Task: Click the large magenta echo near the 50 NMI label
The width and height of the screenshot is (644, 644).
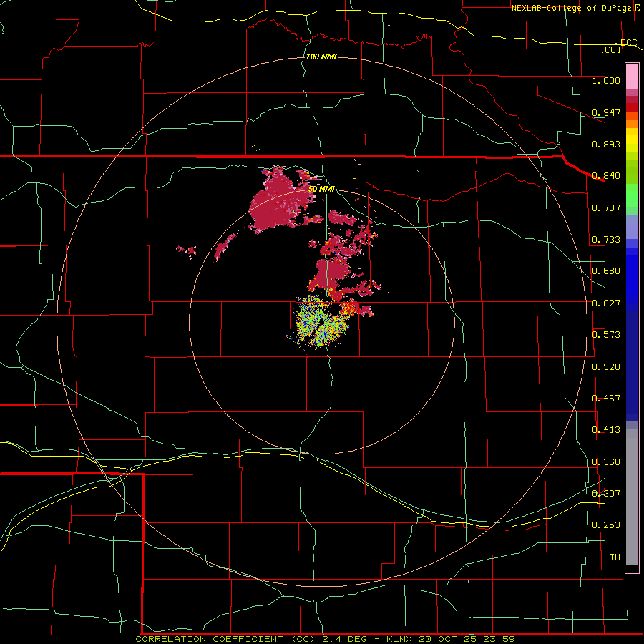Action: pos(279,201)
